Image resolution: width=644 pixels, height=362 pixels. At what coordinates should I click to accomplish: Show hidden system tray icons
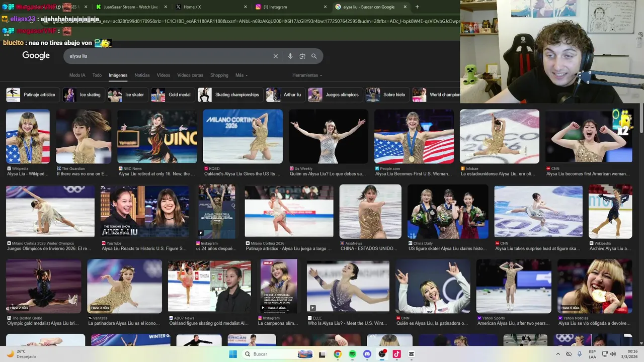[557, 354]
